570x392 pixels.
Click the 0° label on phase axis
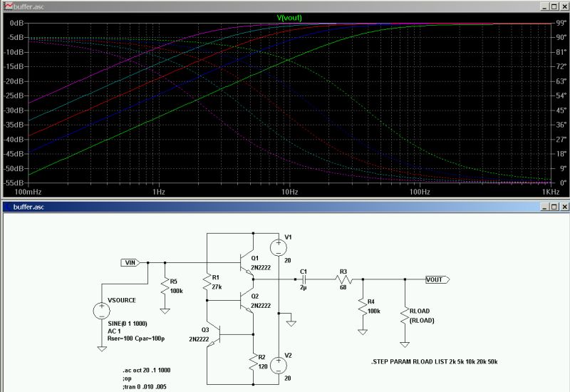click(x=564, y=183)
